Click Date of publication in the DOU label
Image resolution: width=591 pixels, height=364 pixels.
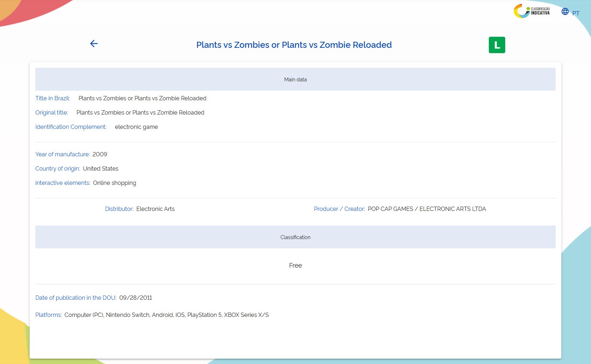[76, 298]
